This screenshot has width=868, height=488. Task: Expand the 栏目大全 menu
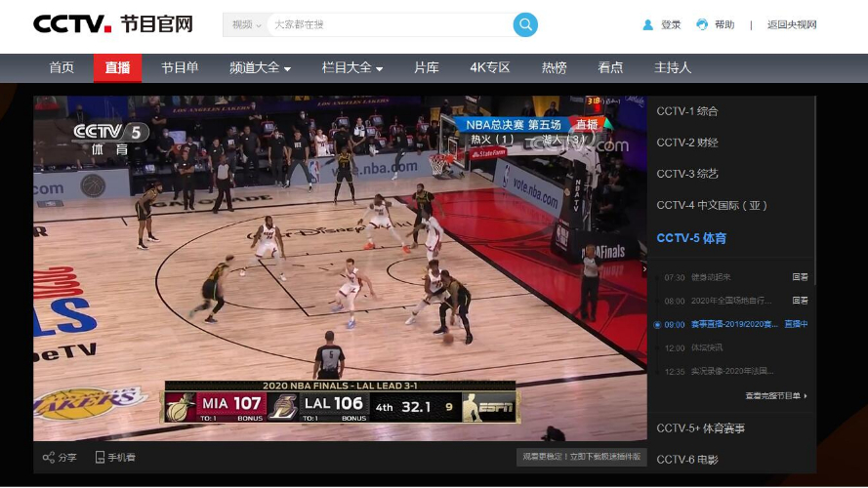pos(352,68)
